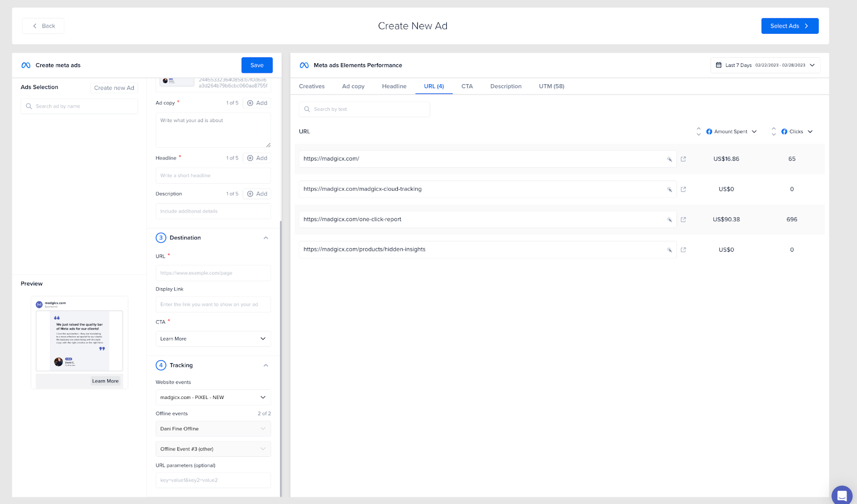Image resolution: width=857 pixels, height=504 pixels.
Task: Click the Add icon next to Ad copy
Action: tap(251, 102)
